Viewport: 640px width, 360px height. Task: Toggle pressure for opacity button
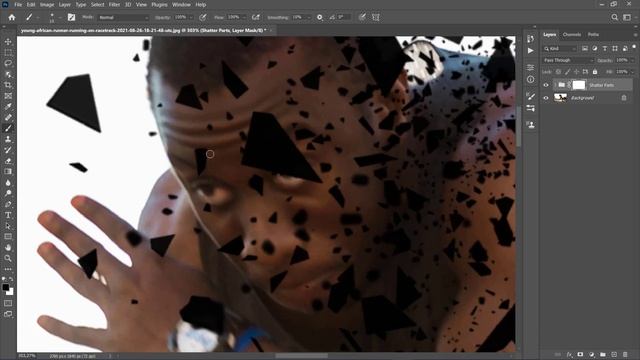tap(202, 17)
